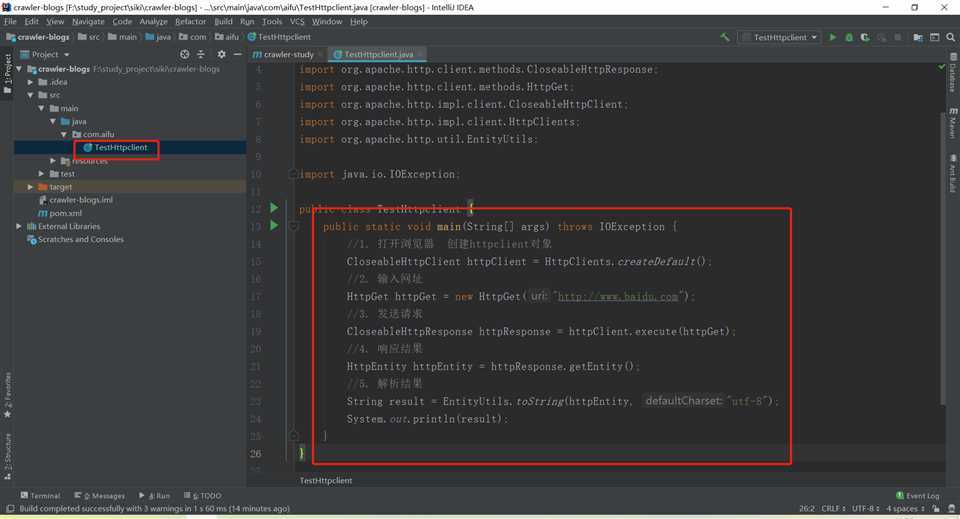
Task: Collapse the src folder
Action: pyautogui.click(x=30, y=95)
